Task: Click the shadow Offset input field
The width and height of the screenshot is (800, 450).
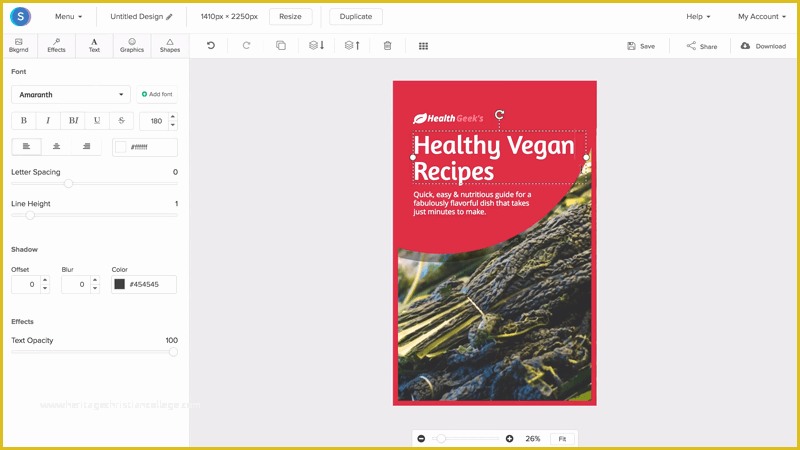Action: [x=26, y=284]
